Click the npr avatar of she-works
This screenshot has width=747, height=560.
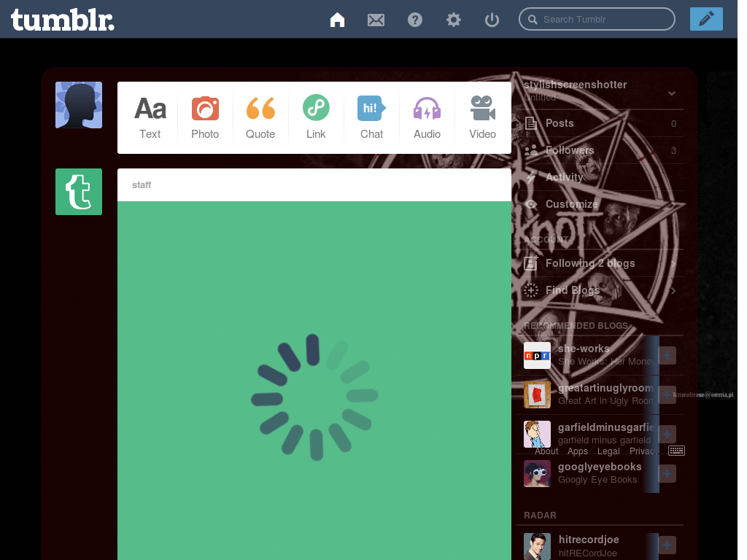[x=537, y=355]
